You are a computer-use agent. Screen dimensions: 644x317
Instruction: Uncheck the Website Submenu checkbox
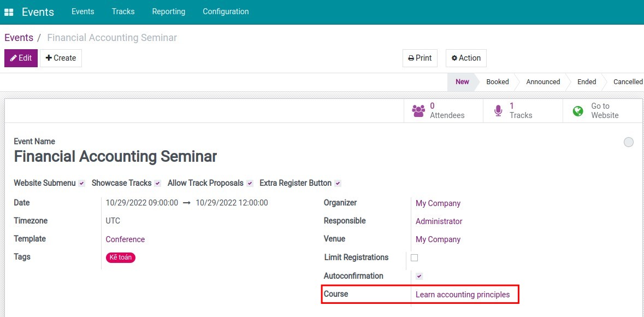tap(81, 183)
